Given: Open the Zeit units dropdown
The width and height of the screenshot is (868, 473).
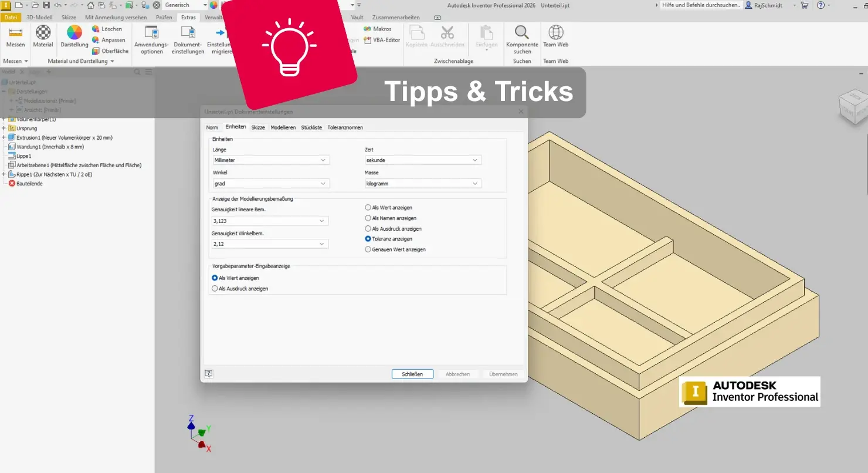Looking at the screenshot, I should tap(423, 160).
